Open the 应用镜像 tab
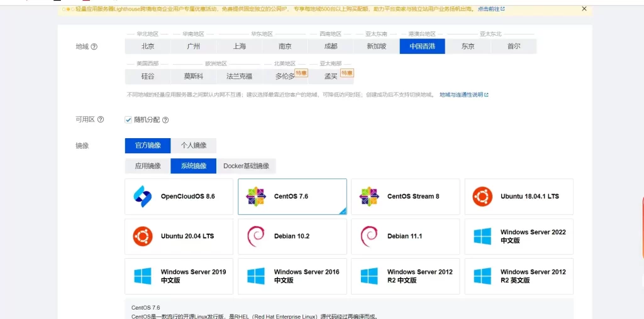Viewport: 644px width, 319px height. click(x=148, y=166)
